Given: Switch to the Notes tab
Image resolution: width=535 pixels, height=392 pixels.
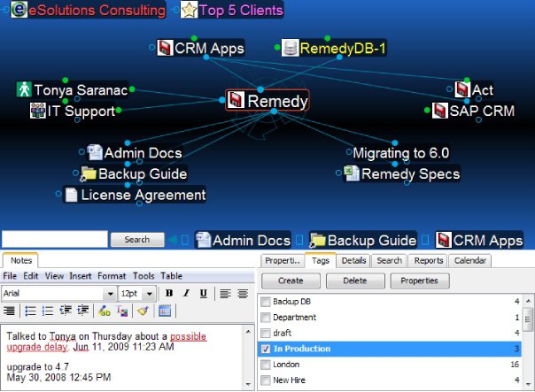Looking at the screenshot, I should [x=20, y=260].
